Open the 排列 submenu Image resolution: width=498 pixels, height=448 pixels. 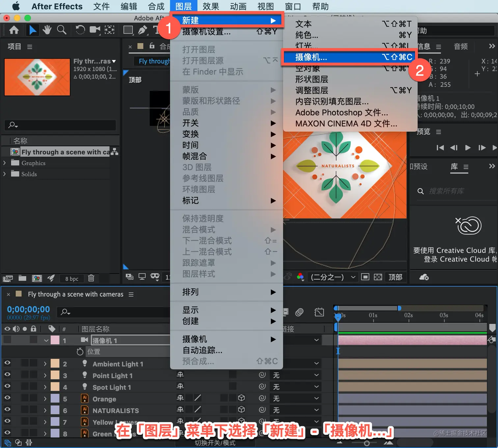[227, 292]
